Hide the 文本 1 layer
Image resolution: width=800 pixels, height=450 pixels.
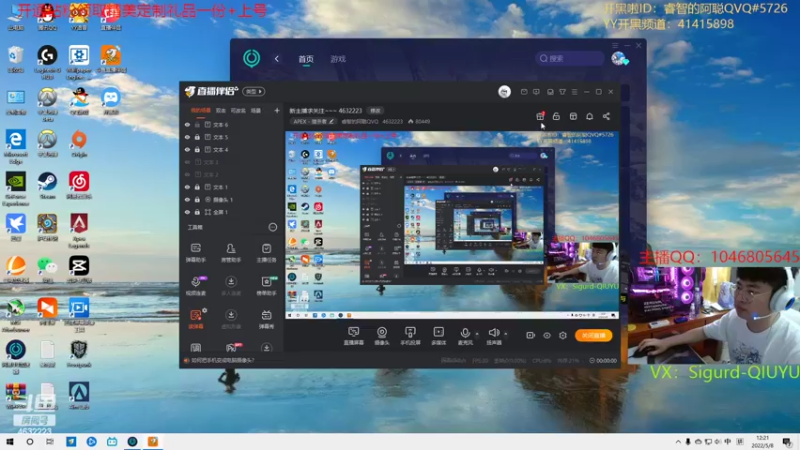point(187,187)
